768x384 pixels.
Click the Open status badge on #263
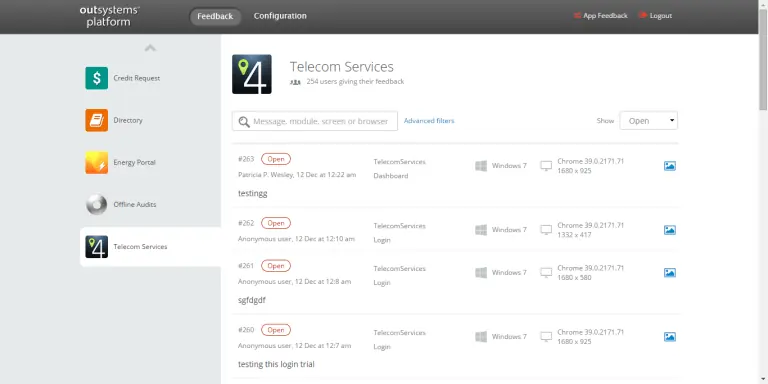[276, 159]
